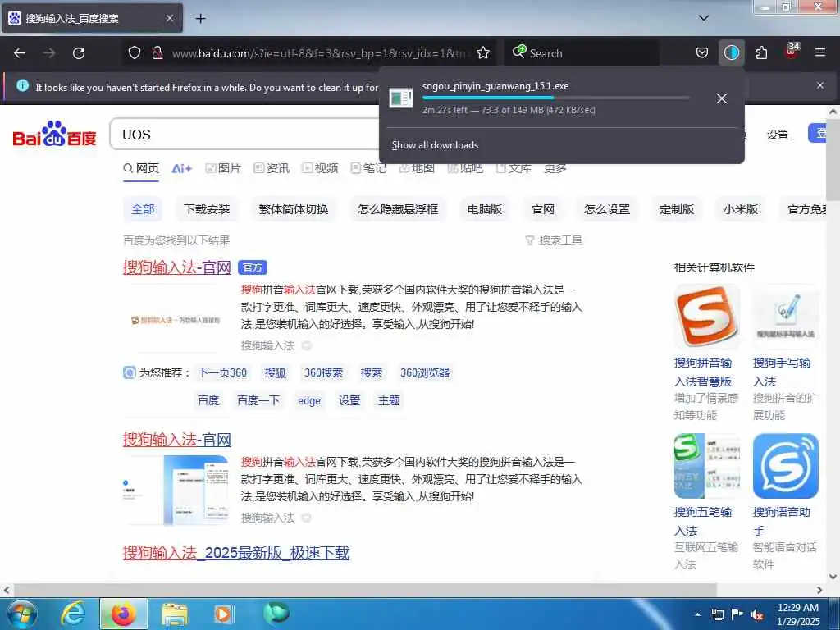The height and width of the screenshot is (630, 840).
Task: Select the 怎么设置 filter chip
Action: click(x=607, y=209)
